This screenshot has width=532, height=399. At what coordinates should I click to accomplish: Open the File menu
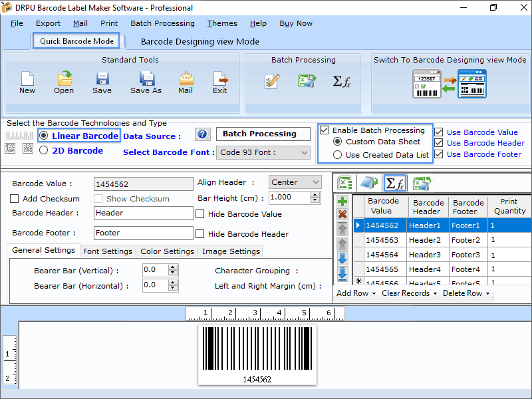click(17, 23)
